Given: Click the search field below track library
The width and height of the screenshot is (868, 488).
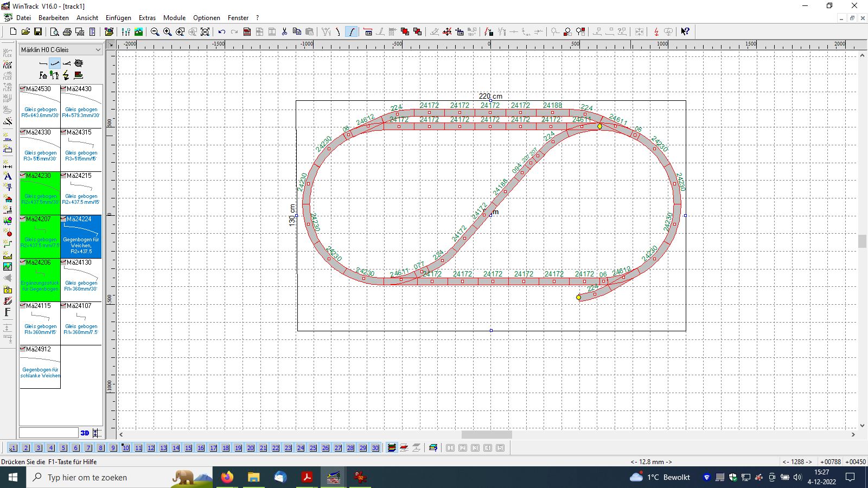Looking at the screenshot, I should pyautogui.click(x=49, y=433).
